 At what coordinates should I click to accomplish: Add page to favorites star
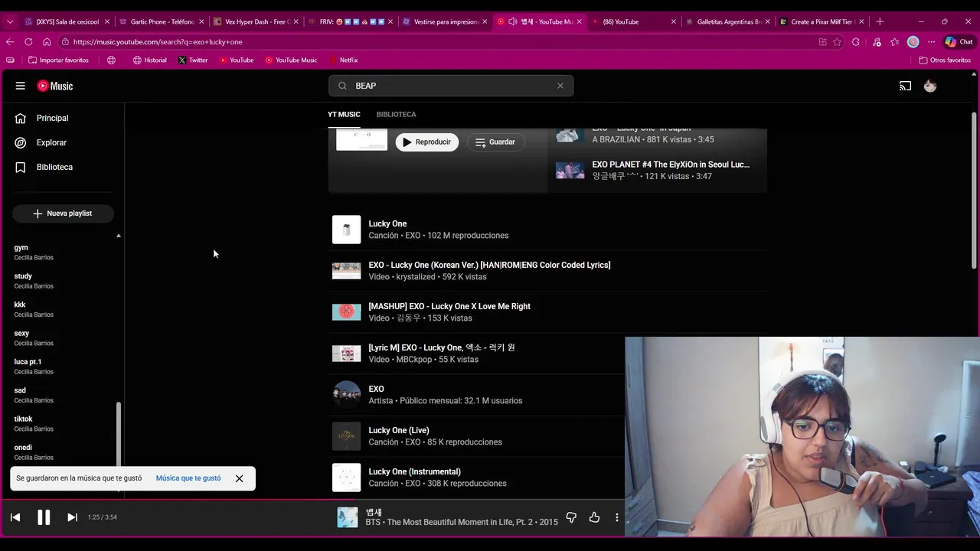pos(837,42)
